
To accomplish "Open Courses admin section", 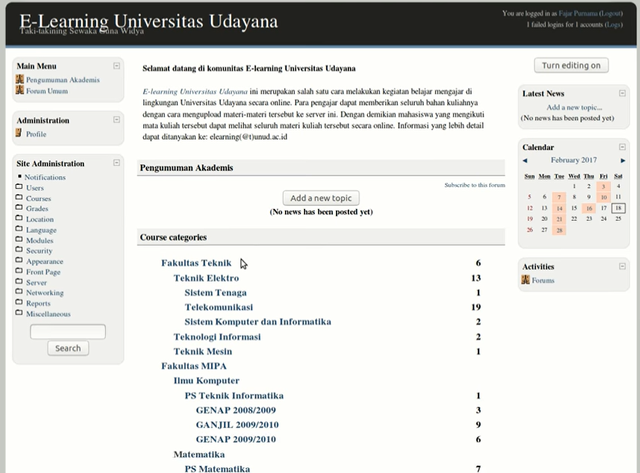I will pyautogui.click(x=38, y=198).
